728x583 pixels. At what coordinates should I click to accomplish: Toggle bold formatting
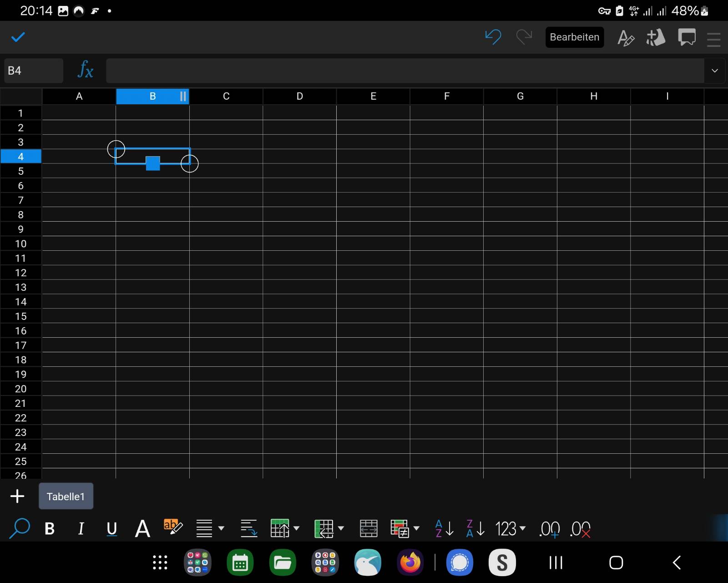click(x=50, y=529)
